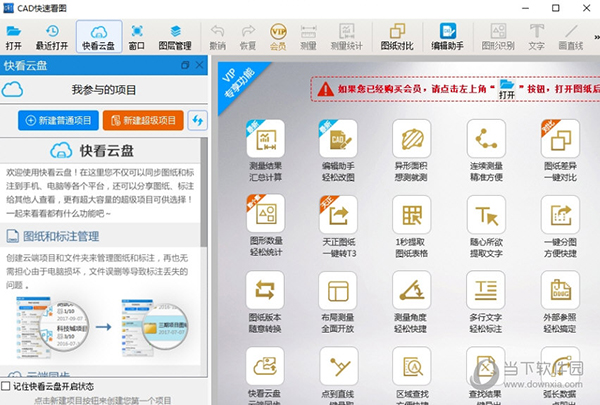Select the 画直线 draw line tool

coord(571,37)
